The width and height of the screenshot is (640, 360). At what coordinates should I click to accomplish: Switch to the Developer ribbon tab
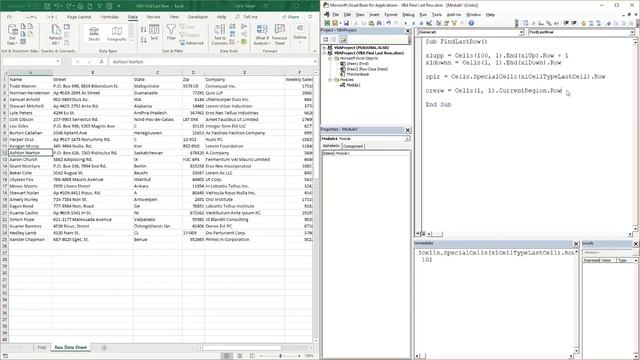tap(198, 17)
